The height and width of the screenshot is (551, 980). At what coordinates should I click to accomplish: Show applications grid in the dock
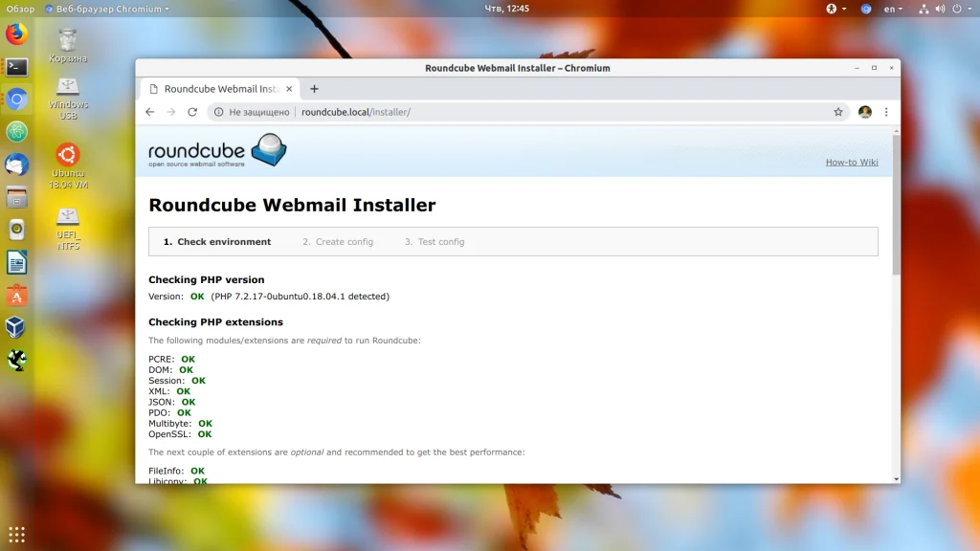coord(17,535)
